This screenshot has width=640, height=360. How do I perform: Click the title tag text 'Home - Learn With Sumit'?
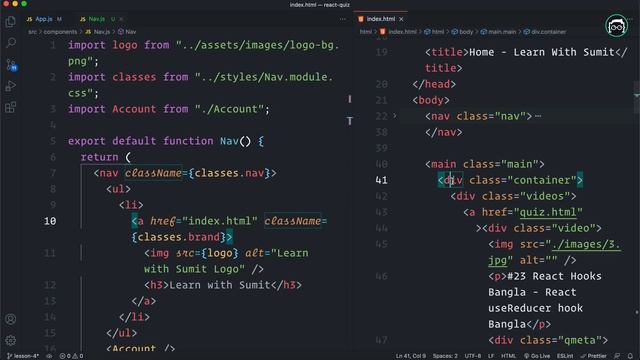pyautogui.click(x=542, y=52)
